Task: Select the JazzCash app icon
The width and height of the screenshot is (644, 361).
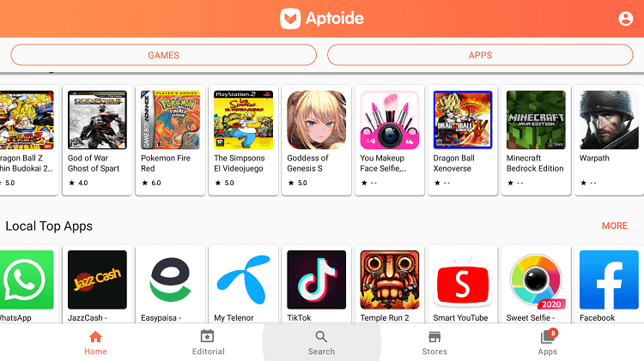Action: click(x=97, y=280)
